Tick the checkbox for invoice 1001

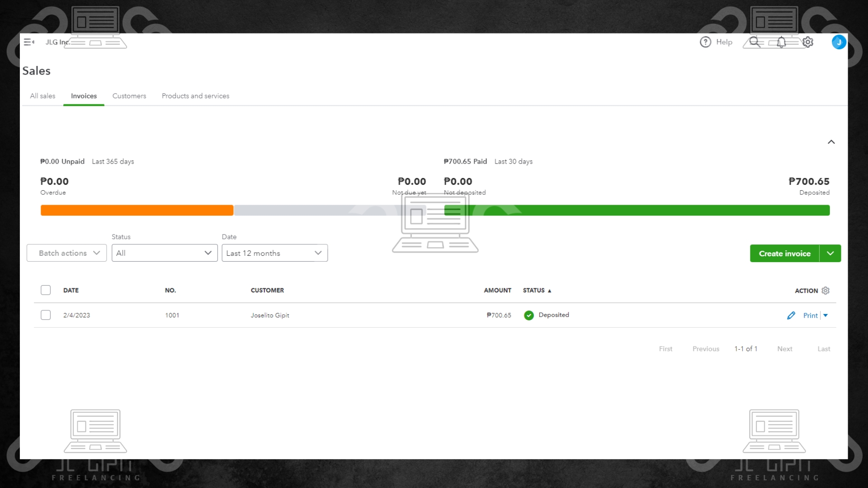coord(46,315)
